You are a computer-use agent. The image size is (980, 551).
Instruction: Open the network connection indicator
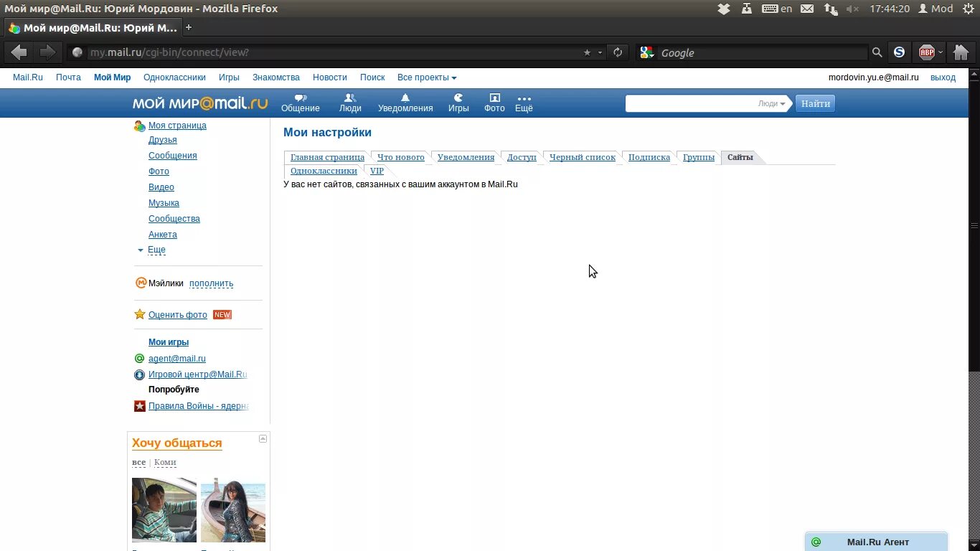[830, 9]
